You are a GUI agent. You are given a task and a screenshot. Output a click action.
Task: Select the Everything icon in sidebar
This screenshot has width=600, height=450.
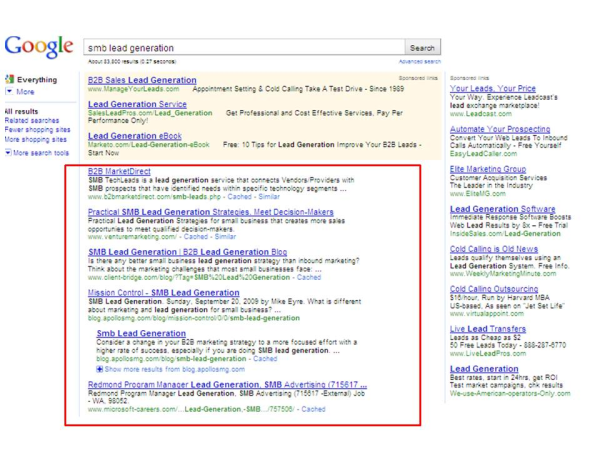9,79
